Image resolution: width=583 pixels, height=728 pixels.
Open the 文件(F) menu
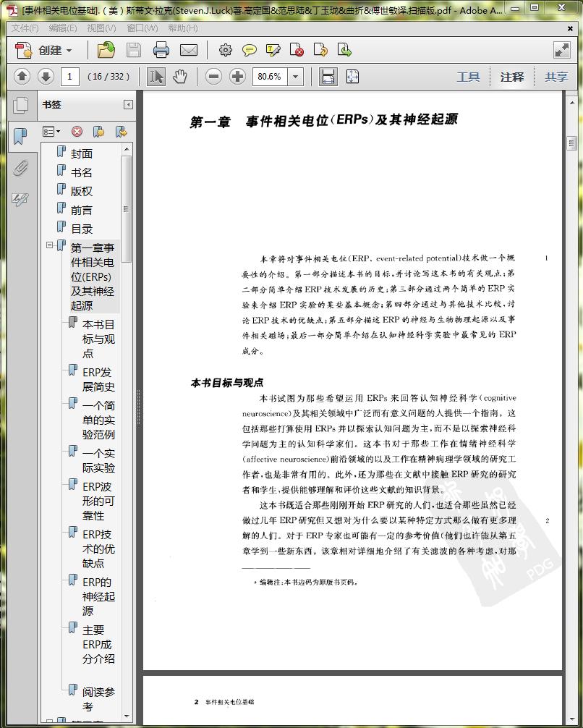coord(25,27)
